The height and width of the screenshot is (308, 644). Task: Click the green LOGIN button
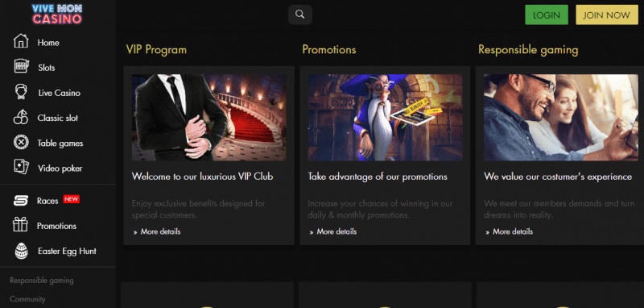click(x=547, y=15)
